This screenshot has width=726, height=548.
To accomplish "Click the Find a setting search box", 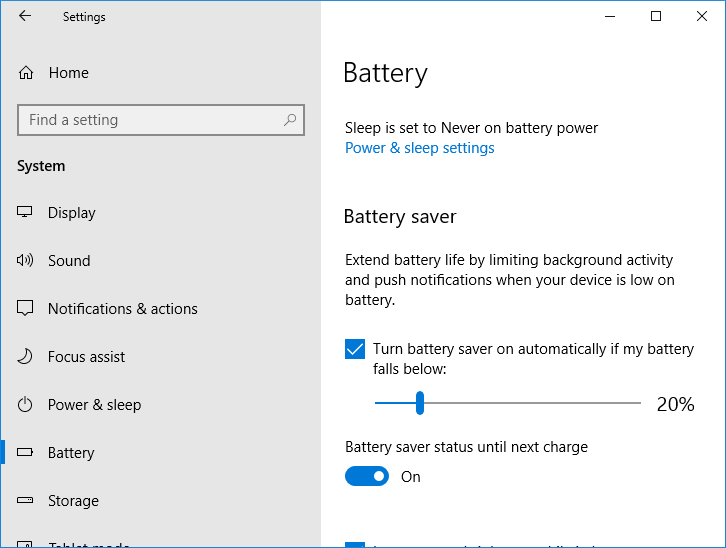I will (150, 120).
